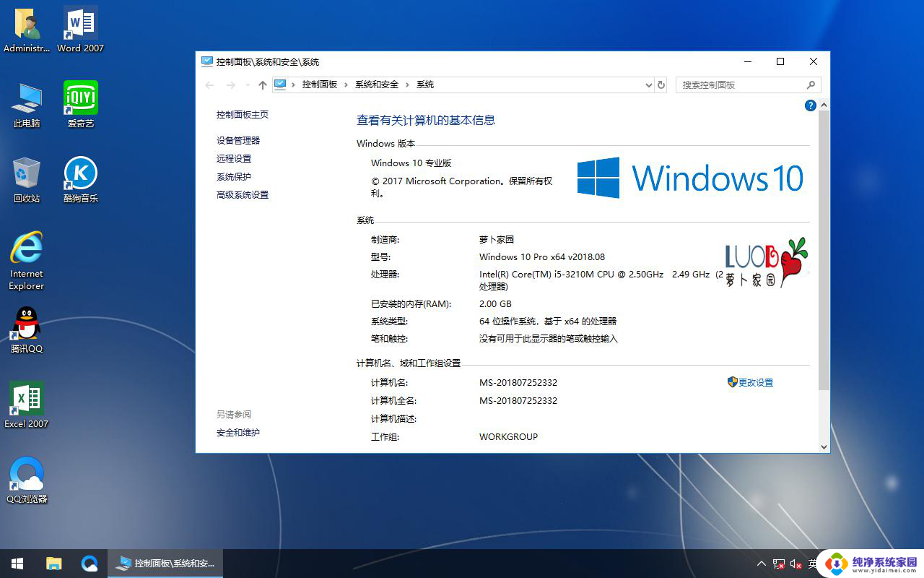This screenshot has width=924, height=578.
Task: Select the '没有可用于此显示器的笔或触控输入' text
Action: [549, 339]
